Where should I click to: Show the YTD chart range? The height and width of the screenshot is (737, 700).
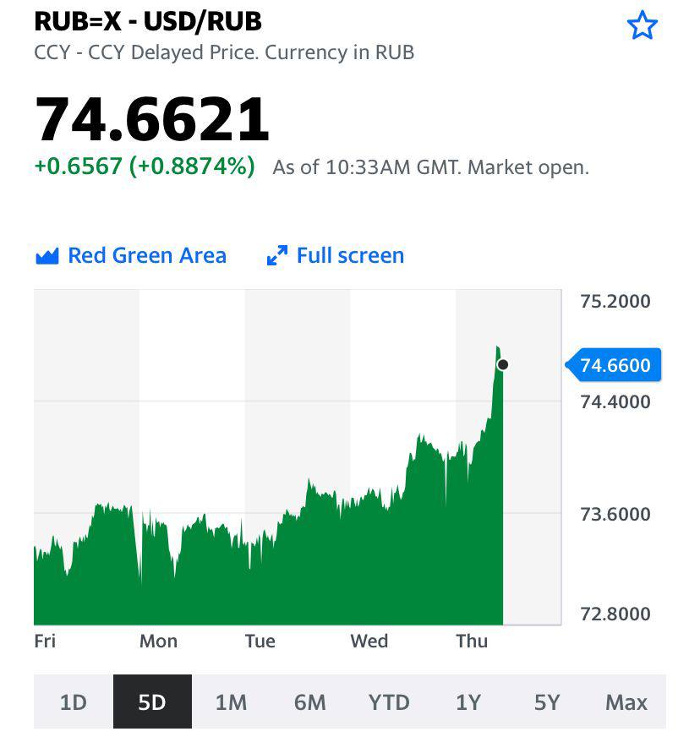click(389, 702)
